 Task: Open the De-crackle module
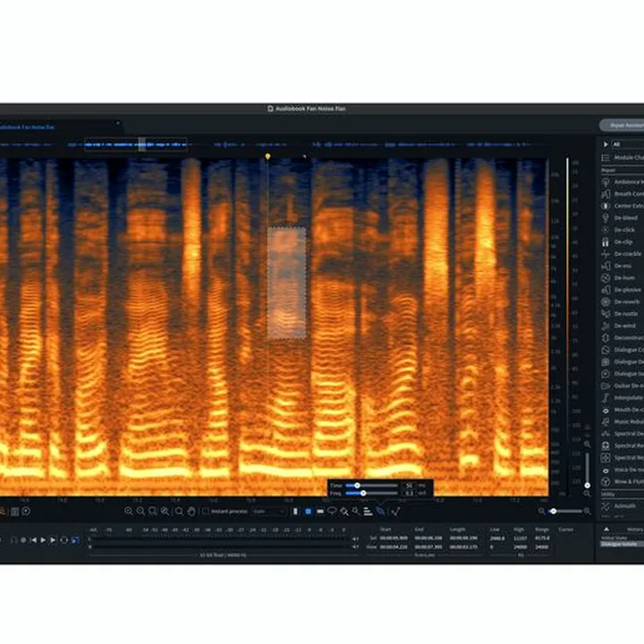pos(623,254)
